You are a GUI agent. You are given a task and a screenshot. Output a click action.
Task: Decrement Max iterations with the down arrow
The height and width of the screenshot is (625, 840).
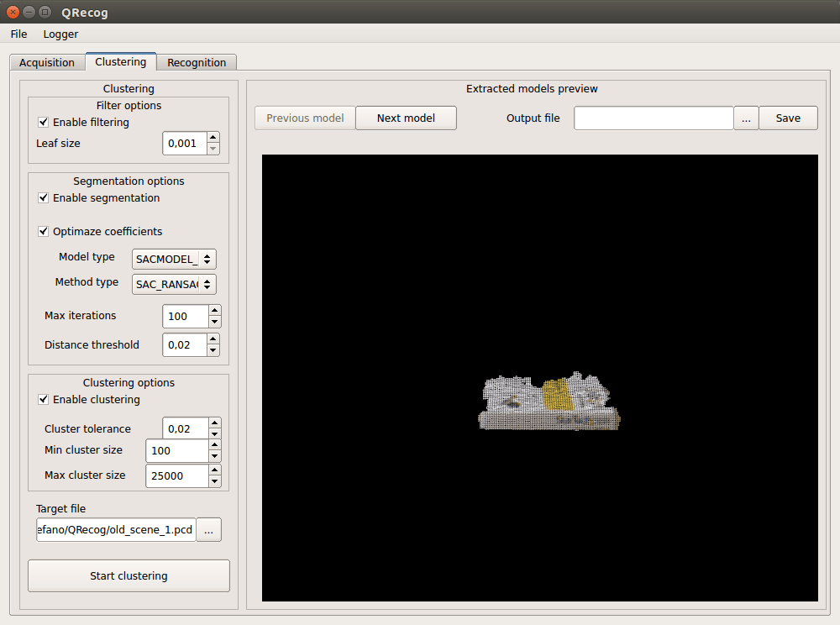pos(214,321)
